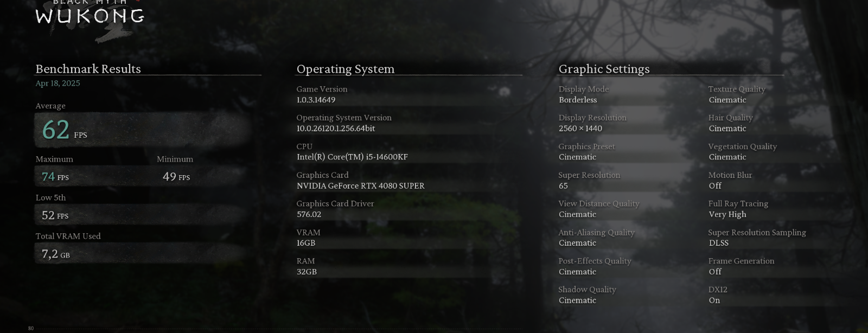Toggle the Frame Generation Off value
This screenshot has width=868, height=333.
[715, 272]
